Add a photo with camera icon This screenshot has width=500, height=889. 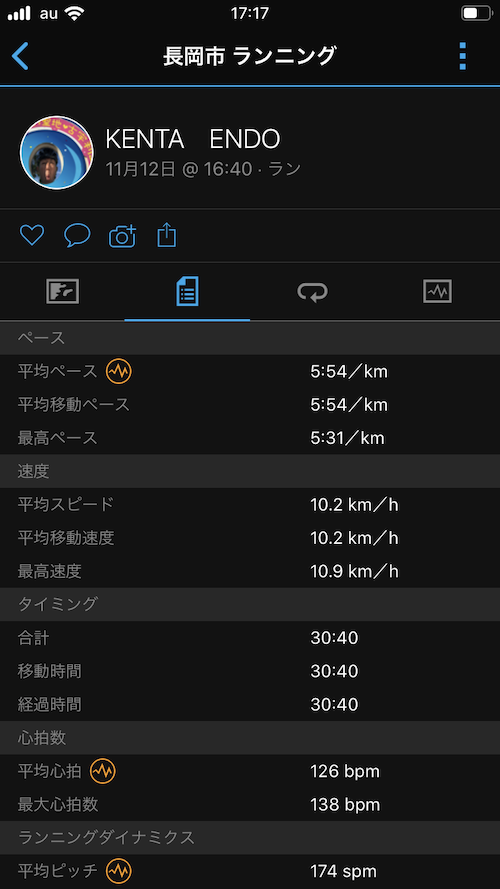pyautogui.click(x=122, y=235)
